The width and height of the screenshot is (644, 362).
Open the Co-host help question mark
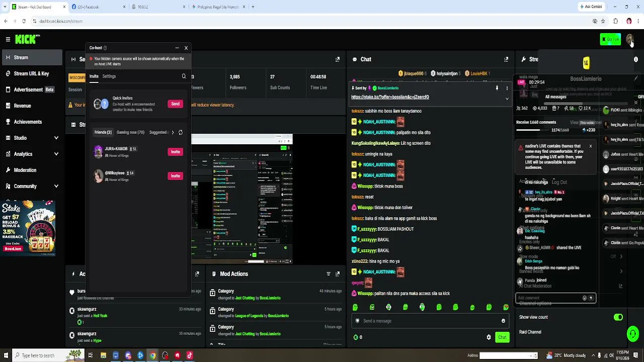point(105,48)
